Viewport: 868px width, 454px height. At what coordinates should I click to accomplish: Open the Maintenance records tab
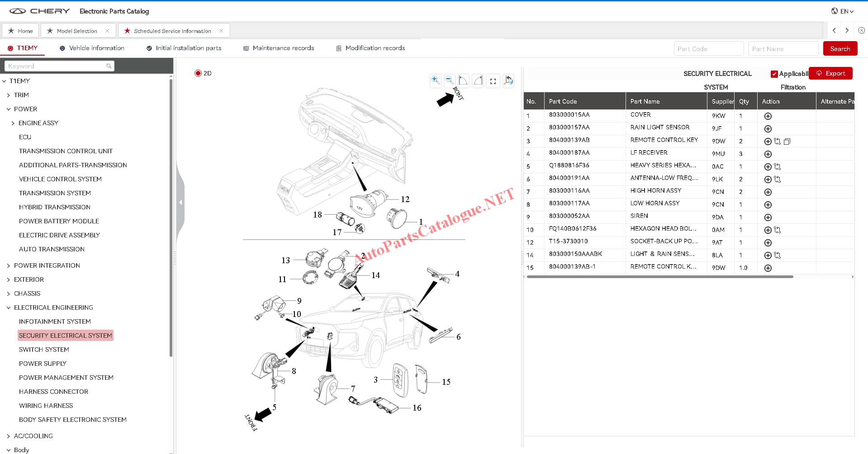pos(279,48)
